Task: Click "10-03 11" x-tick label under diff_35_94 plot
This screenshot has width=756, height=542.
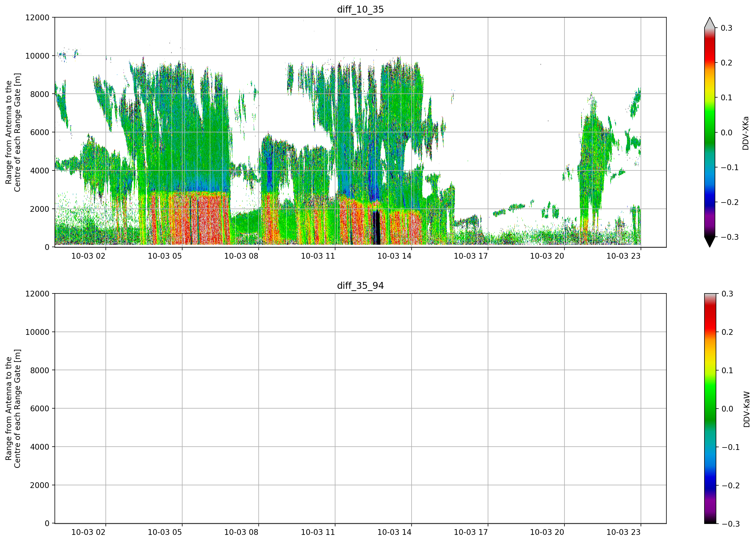Action: tap(318, 532)
